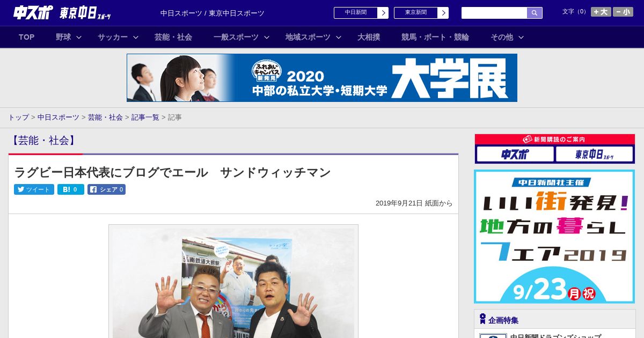Increase font size with 大 button
This screenshot has width=644, height=338.
(601, 12)
